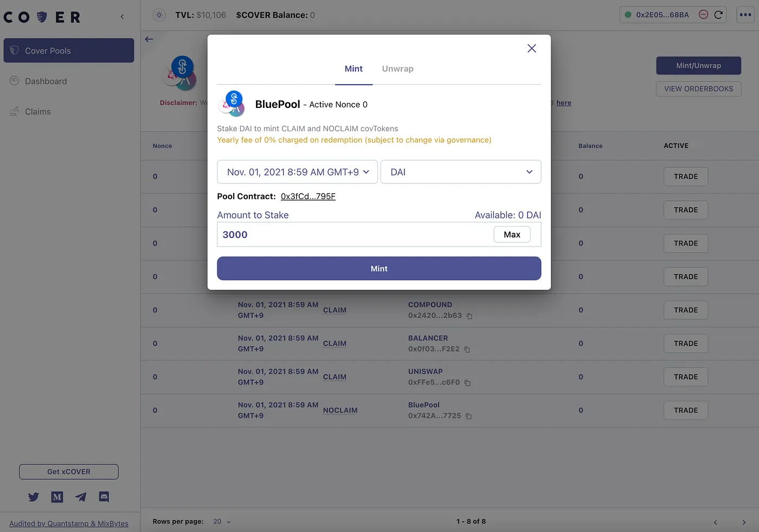This screenshot has height=532, width=759.
Task: Go to the next table page
Action: 744,522
